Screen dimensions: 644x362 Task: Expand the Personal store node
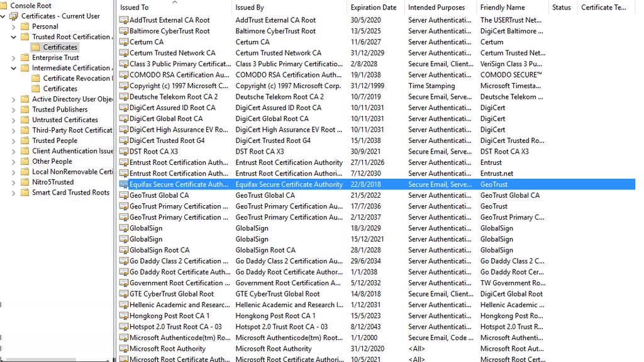(x=14, y=26)
